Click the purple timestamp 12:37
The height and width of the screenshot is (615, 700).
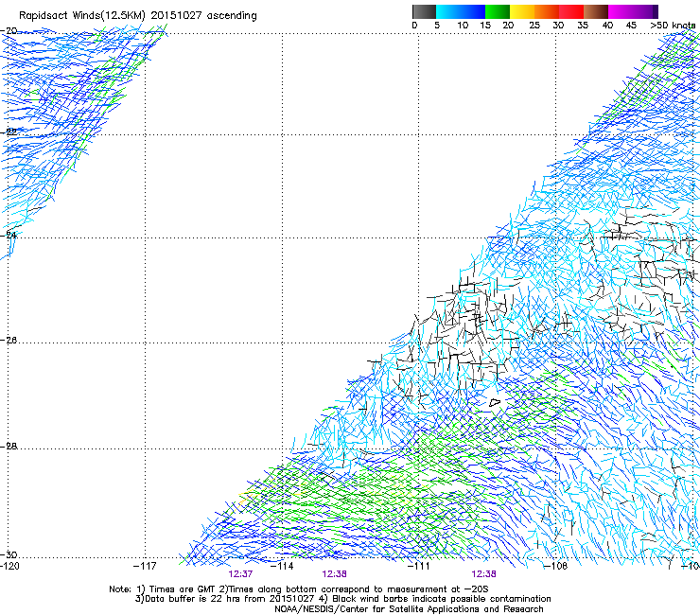(240, 574)
